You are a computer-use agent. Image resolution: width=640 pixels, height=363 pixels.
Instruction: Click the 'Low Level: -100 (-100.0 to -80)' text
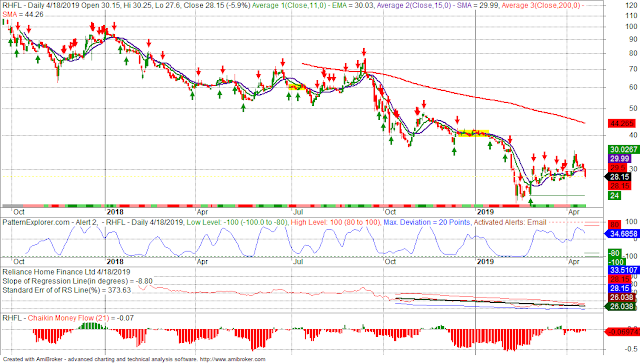237,223
